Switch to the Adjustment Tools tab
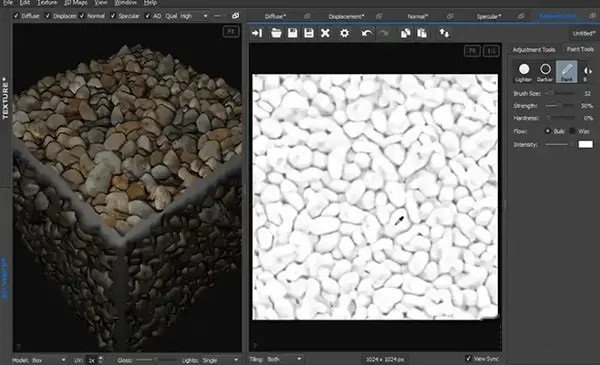 [534, 49]
